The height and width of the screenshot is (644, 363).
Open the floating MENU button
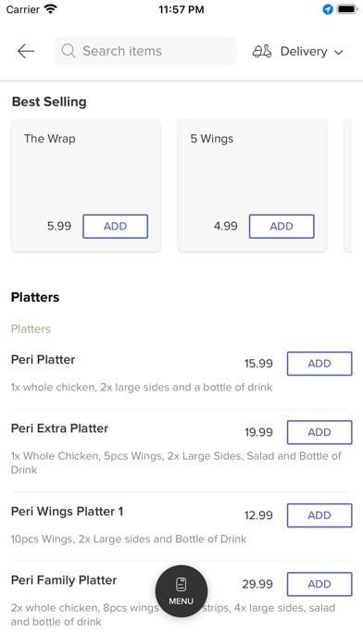point(181,591)
